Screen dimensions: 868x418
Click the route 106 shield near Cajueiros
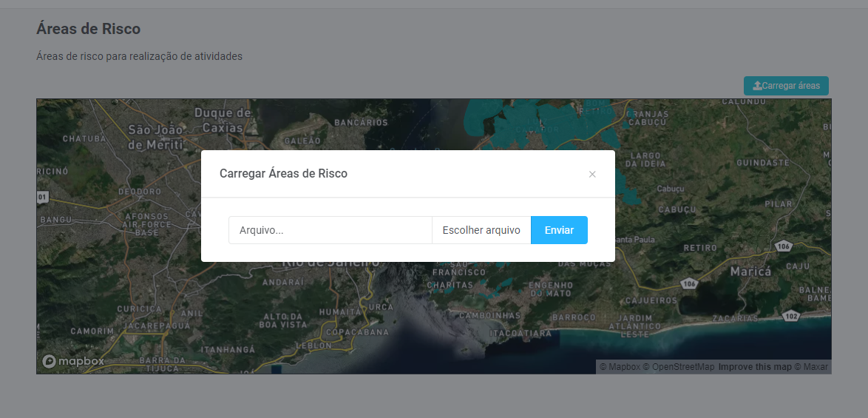point(689,283)
